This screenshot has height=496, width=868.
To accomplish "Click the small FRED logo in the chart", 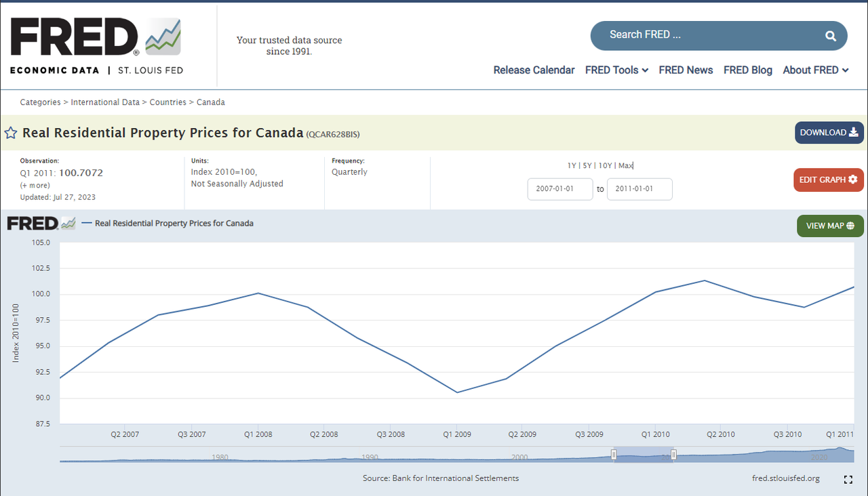I will pos(41,223).
